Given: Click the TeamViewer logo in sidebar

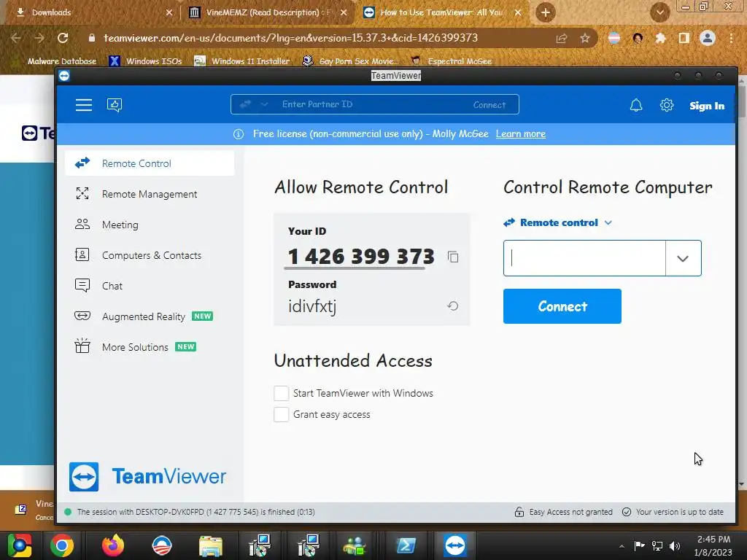Looking at the screenshot, I should click(x=147, y=476).
